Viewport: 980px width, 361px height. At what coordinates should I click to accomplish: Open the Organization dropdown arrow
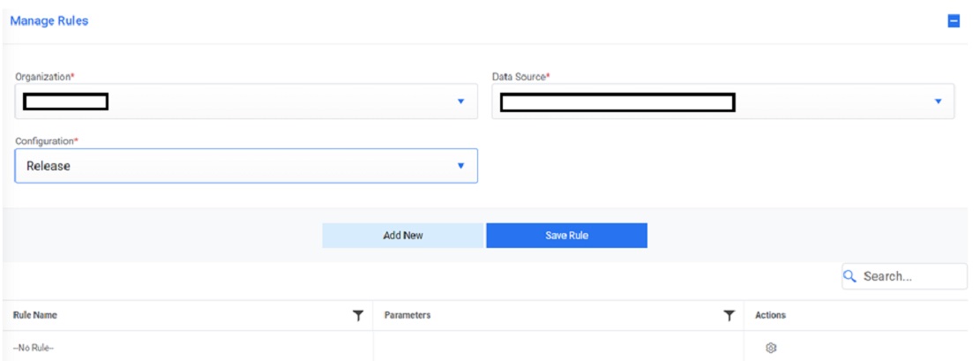point(460,102)
